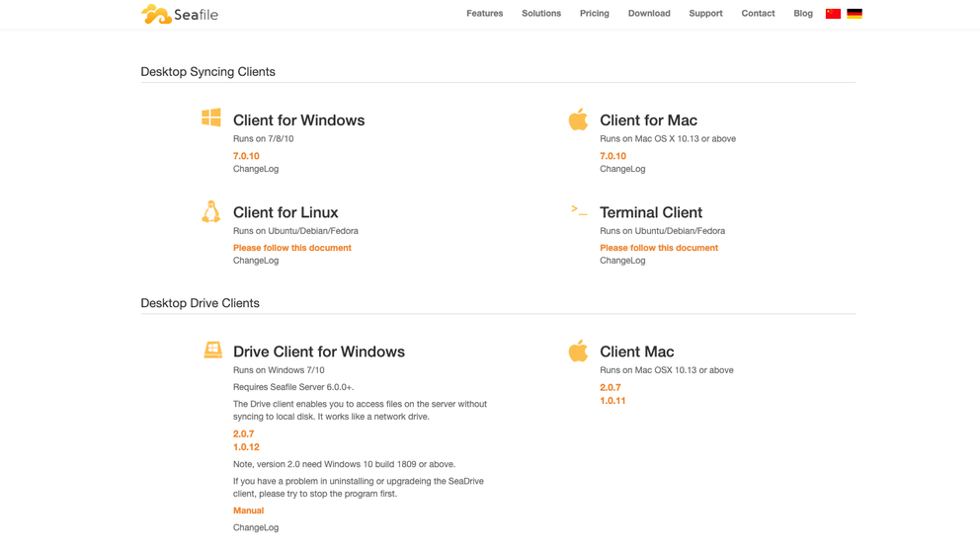Download Windows sync client version 7.0.10
The image size is (980, 549).
pyautogui.click(x=246, y=156)
